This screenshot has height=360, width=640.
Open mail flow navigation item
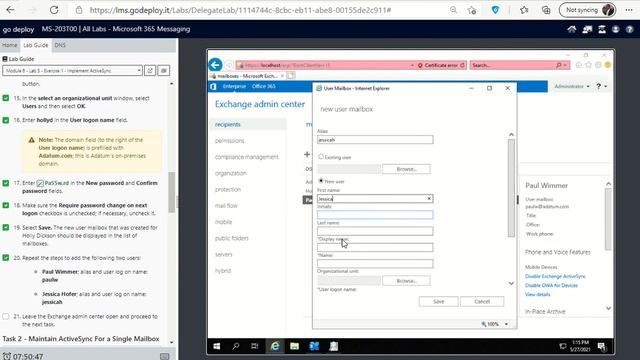tap(226, 206)
